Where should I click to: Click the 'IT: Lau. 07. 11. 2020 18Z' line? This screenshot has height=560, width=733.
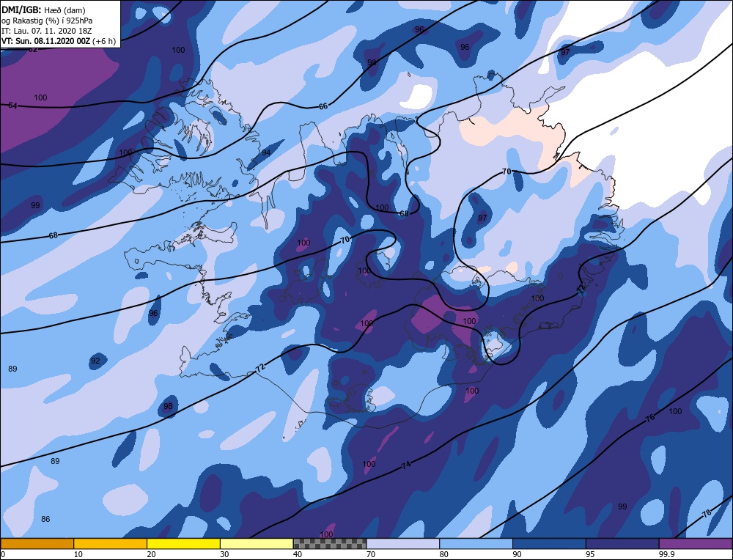(x=46, y=31)
